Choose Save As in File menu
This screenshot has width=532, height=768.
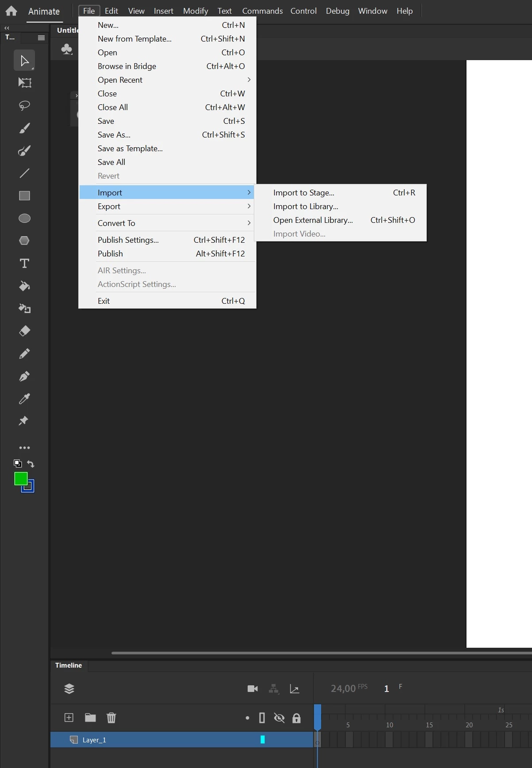pyautogui.click(x=167, y=135)
